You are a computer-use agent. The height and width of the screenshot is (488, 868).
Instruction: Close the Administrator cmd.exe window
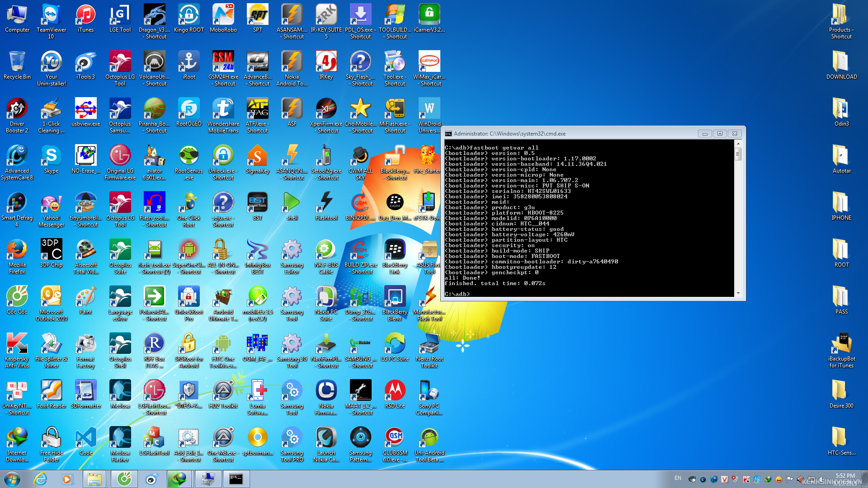click(x=735, y=133)
